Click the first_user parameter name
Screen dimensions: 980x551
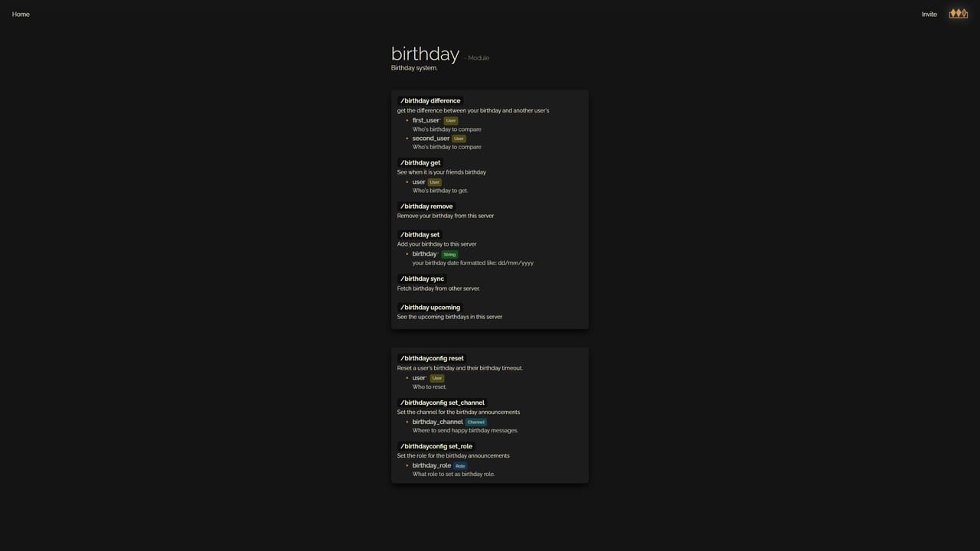tap(426, 120)
